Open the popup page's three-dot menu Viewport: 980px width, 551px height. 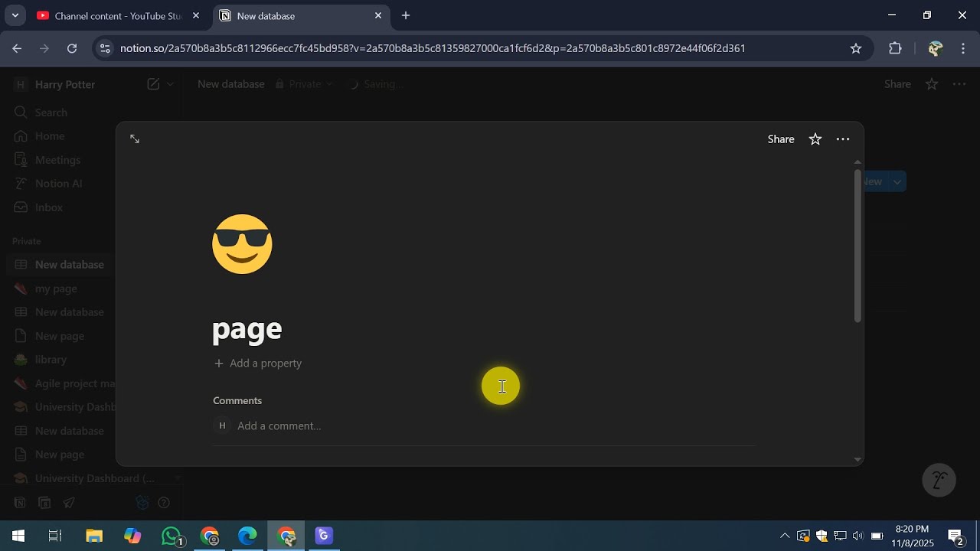[x=843, y=139]
